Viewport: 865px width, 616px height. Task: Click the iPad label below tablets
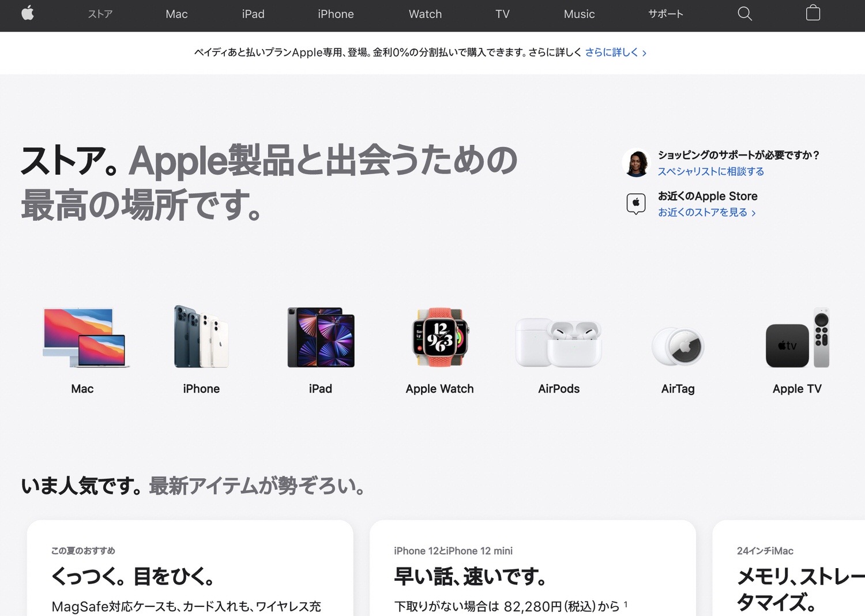click(x=321, y=389)
